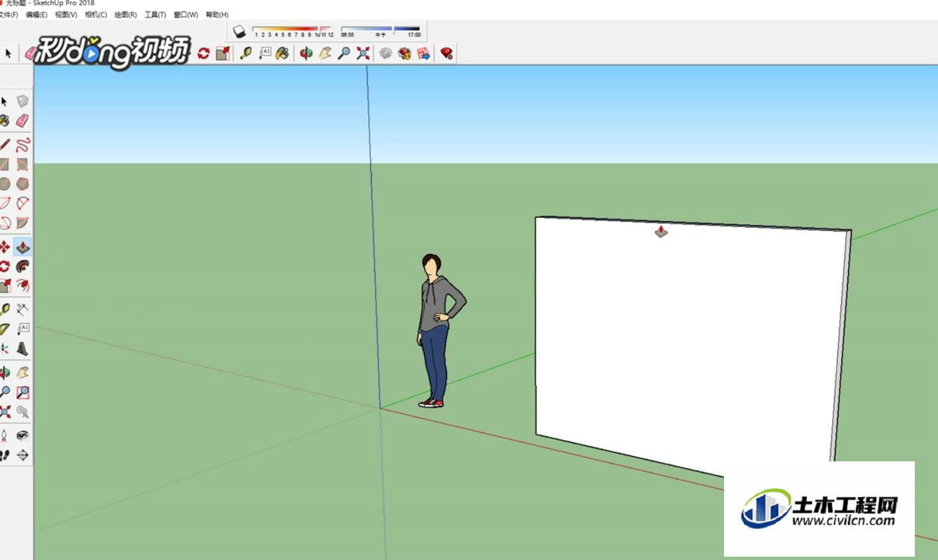Image resolution: width=938 pixels, height=560 pixels.
Task: Choose the Rotated Rectangle tool
Action: [23, 164]
